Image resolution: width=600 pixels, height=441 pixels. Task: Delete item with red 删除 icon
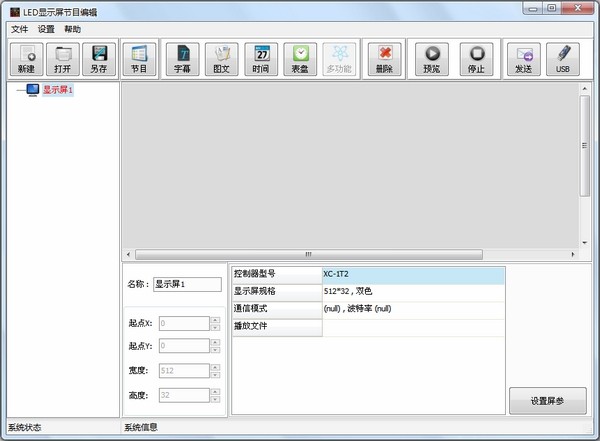pyautogui.click(x=384, y=59)
